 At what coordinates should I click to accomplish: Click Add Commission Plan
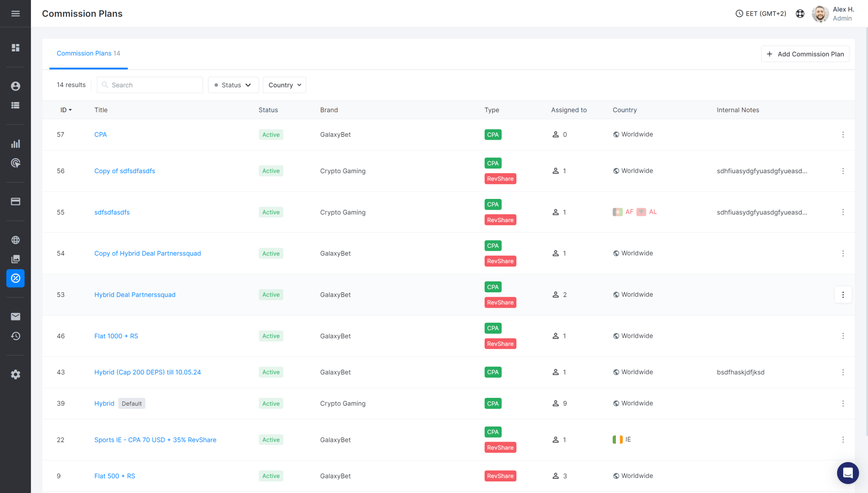(x=805, y=54)
